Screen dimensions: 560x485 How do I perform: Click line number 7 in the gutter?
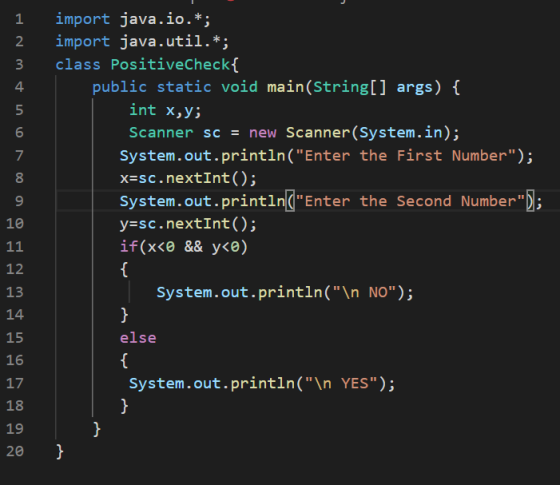click(19, 156)
